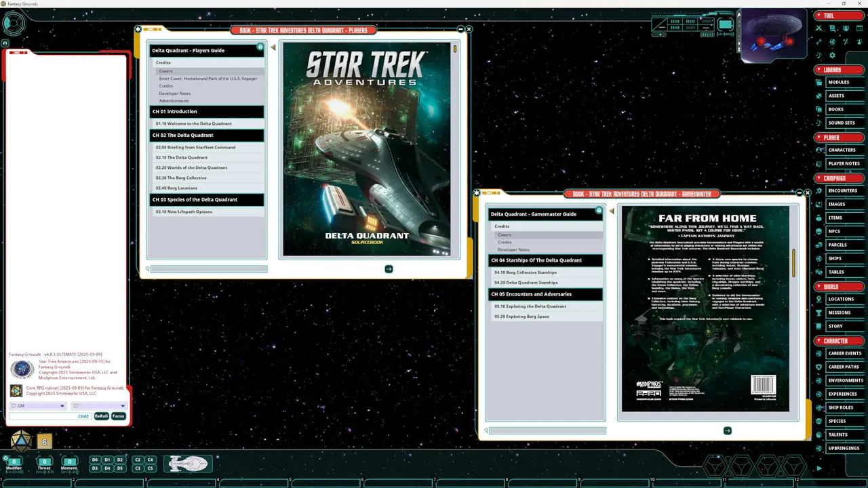Select the D2 difficulty button
Viewport: 868px width, 488px height.
click(120, 460)
